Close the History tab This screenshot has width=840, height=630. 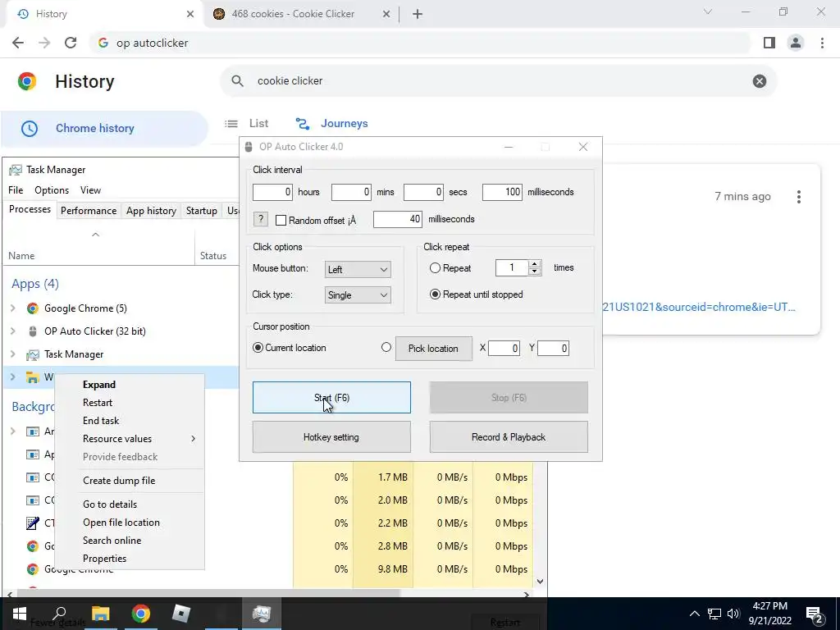click(x=190, y=14)
